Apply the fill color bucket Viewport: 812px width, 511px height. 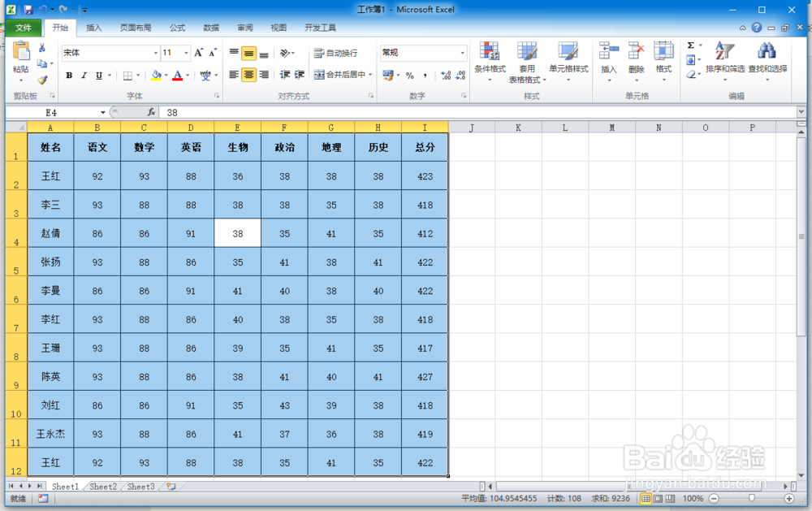click(156, 75)
